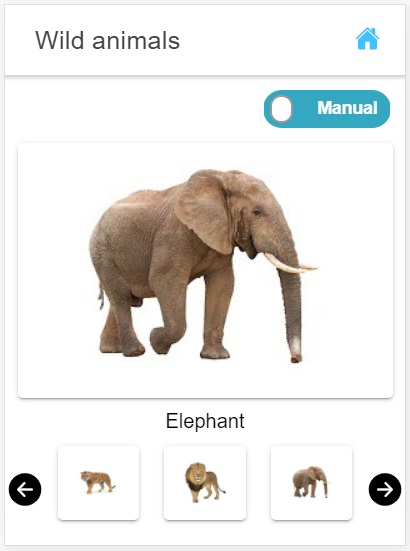Click the black circular back arrow button
The height and width of the screenshot is (551, 410).
(x=25, y=489)
